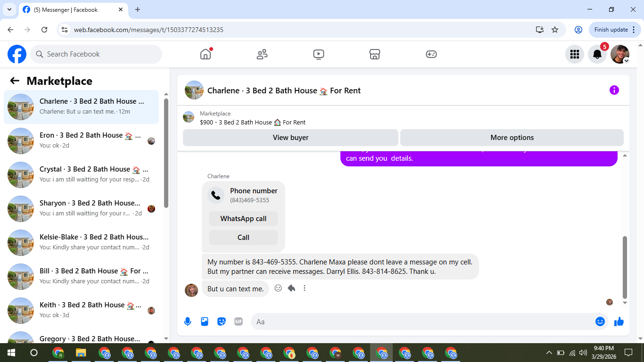Open the Friends icon in top navigation

point(262,54)
